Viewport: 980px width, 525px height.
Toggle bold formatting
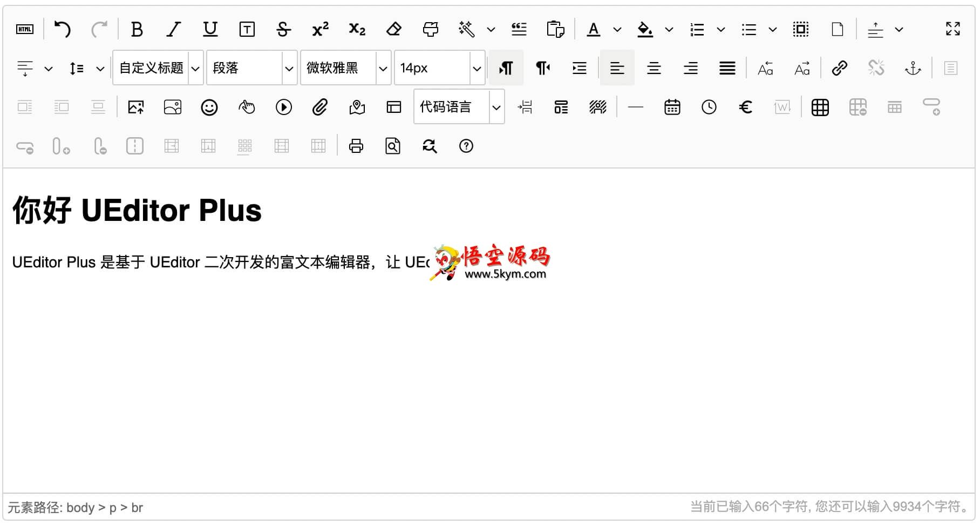(137, 29)
